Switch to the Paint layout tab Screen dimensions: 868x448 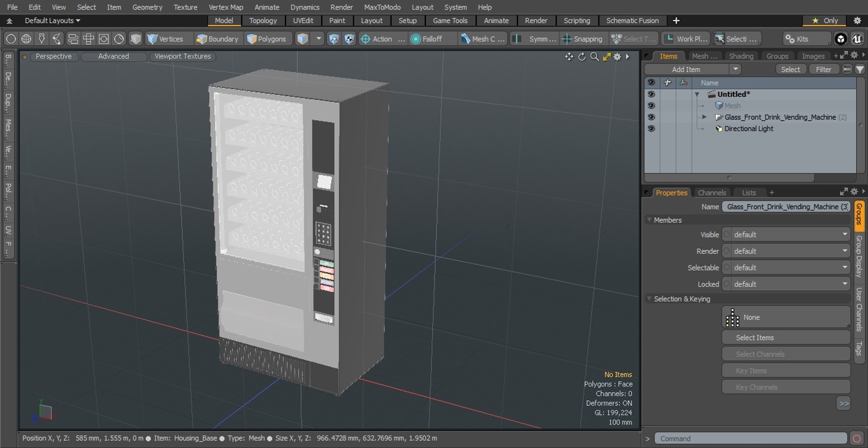[x=337, y=20]
